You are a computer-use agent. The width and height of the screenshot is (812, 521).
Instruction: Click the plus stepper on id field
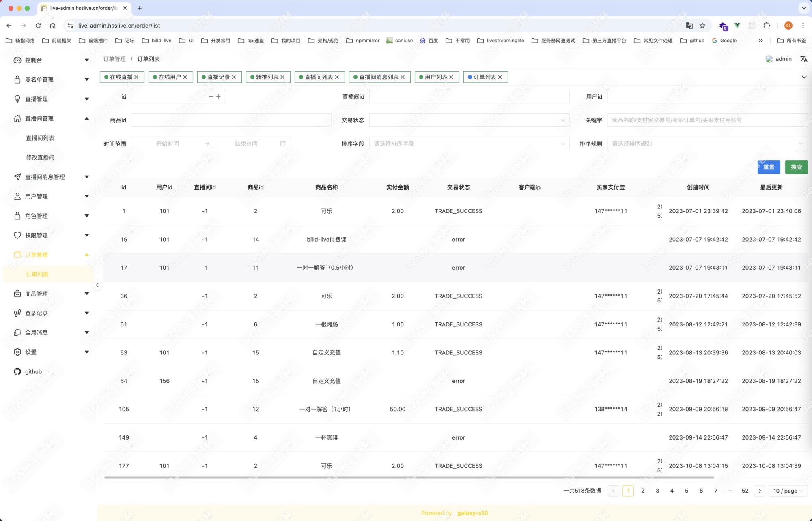pyautogui.click(x=218, y=96)
